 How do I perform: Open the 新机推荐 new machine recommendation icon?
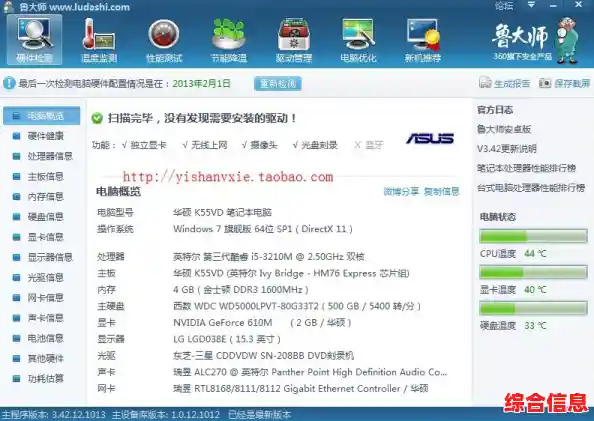[423, 40]
